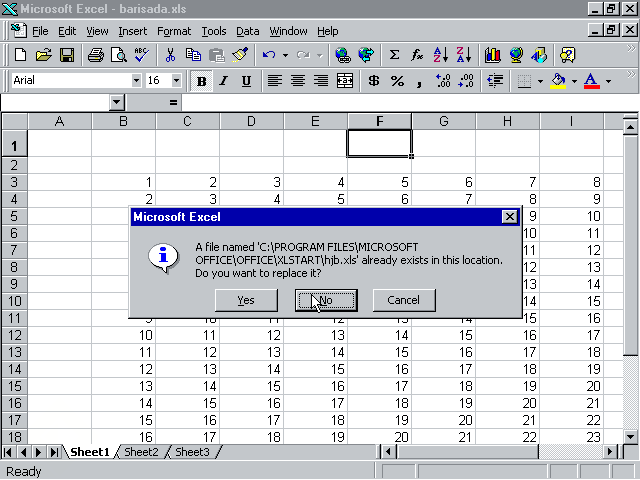640x480 pixels.
Task: Paste from clipboard icon
Action: [216, 55]
